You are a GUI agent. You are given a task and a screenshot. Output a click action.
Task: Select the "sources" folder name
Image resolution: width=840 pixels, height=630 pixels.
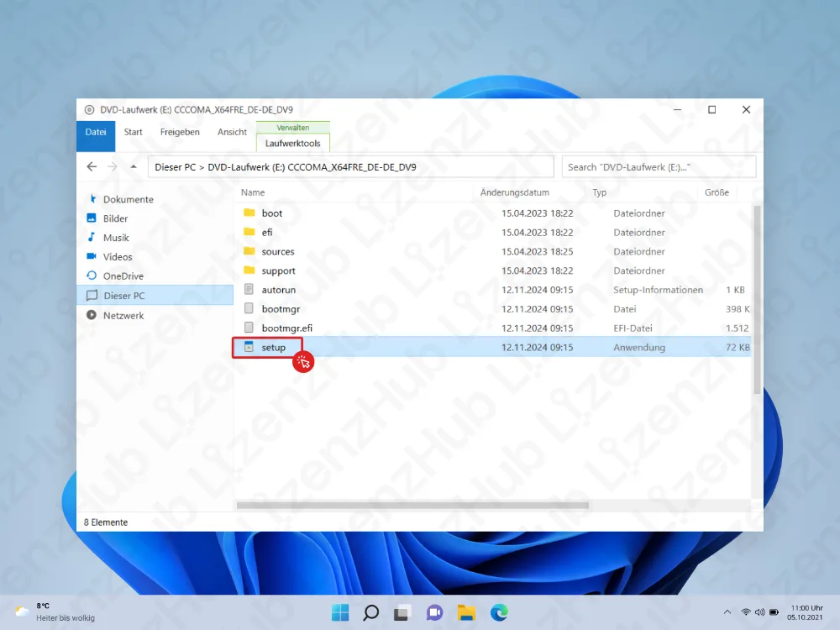click(277, 251)
